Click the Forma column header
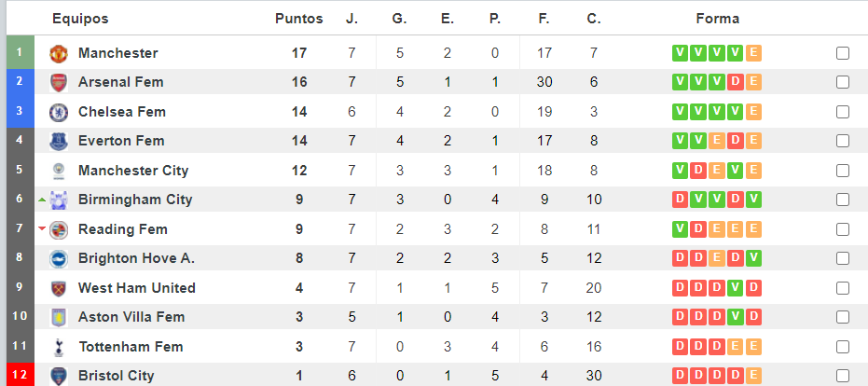868x386 pixels. [x=717, y=19]
